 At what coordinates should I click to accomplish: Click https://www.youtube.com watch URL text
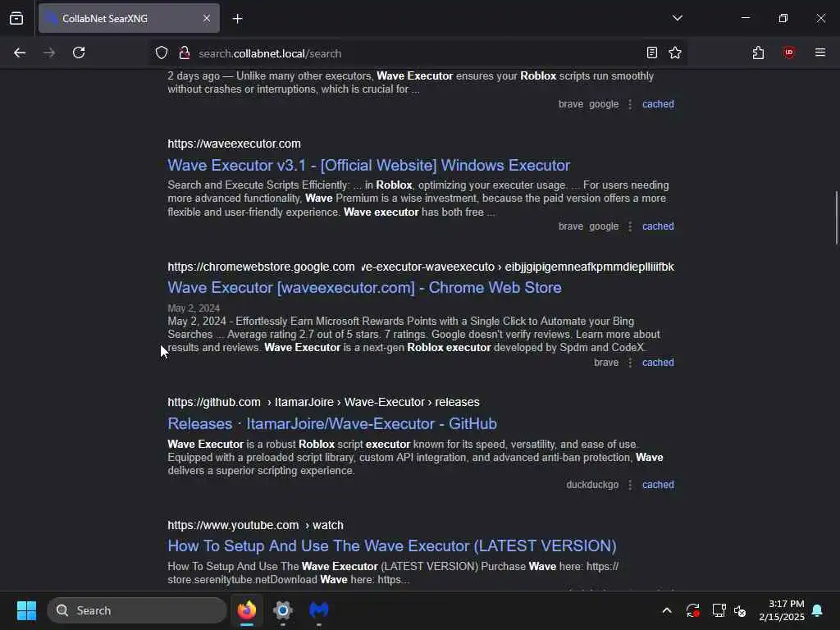tap(255, 525)
